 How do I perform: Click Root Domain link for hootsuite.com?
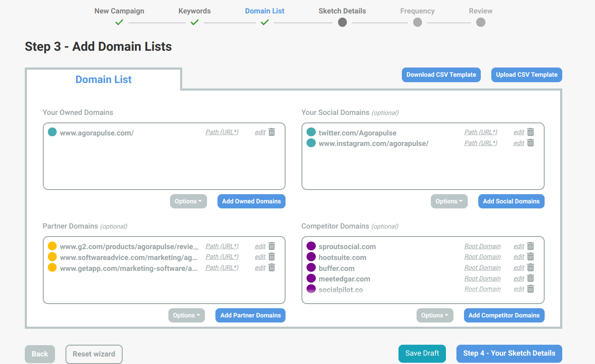pyautogui.click(x=482, y=257)
